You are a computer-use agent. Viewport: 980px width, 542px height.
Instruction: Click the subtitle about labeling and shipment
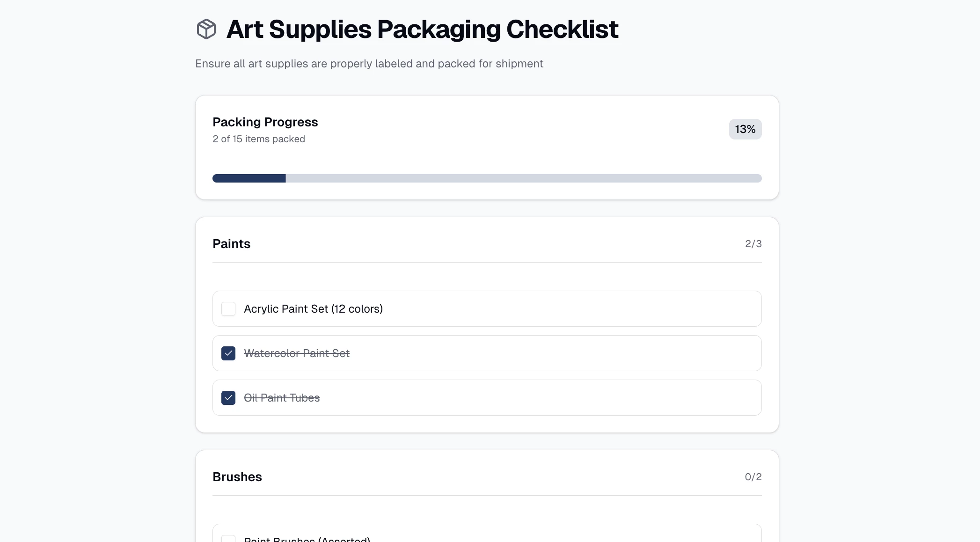[369, 64]
